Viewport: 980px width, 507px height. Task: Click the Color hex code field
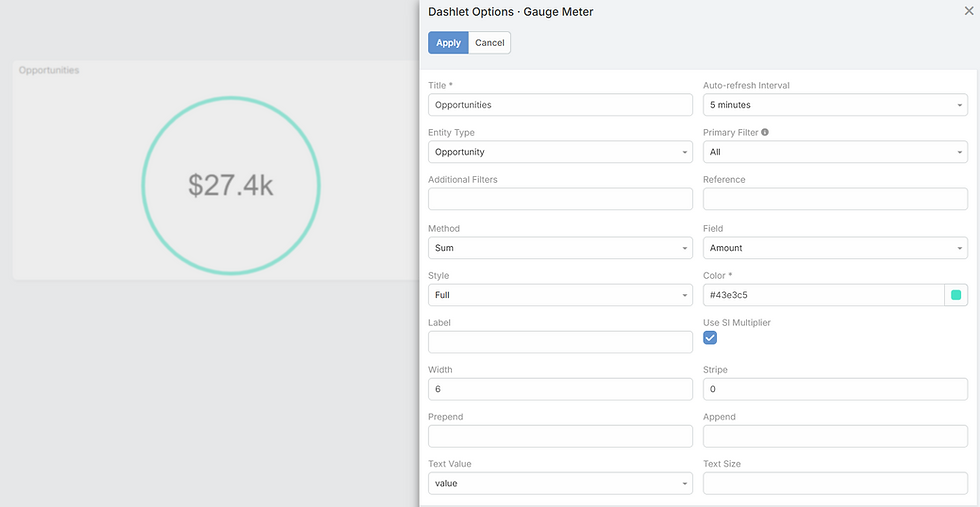pos(823,295)
